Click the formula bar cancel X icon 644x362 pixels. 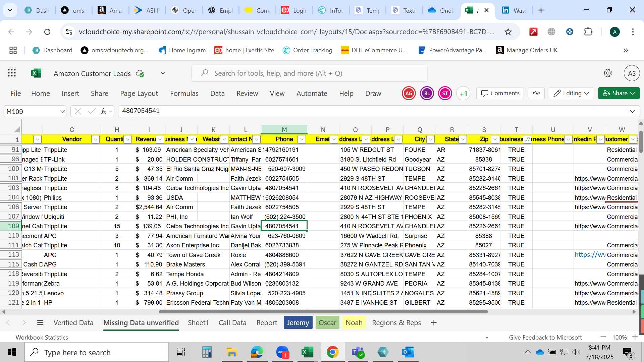(78, 111)
